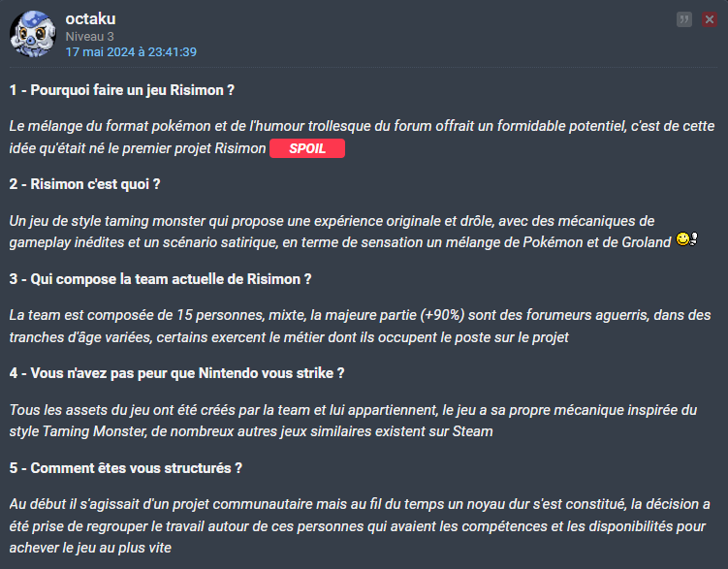The width and height of the screenshot is (728, 569).
Task: Click heading about Nintendo striking the game
Action: point(177,372)
